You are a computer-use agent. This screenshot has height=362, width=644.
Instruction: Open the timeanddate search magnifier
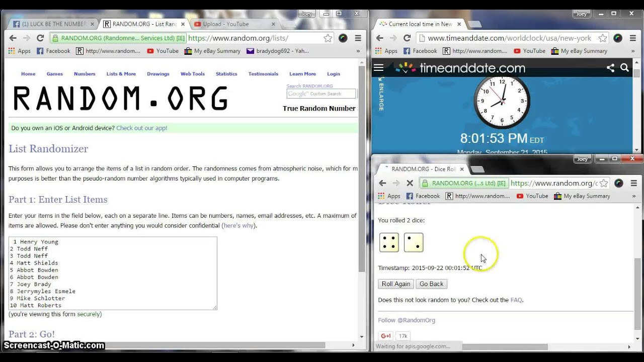pyautogui.click(x=625, y=68)
